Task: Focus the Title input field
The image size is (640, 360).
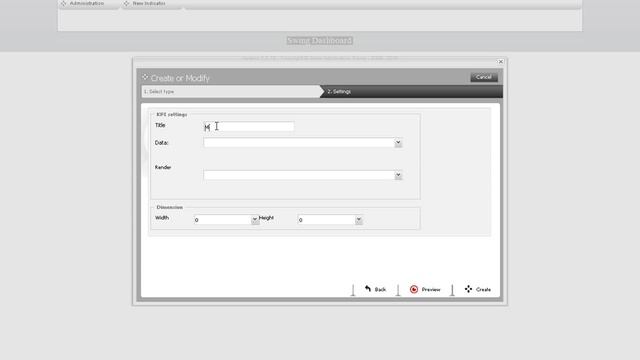Action: point(249,127)
